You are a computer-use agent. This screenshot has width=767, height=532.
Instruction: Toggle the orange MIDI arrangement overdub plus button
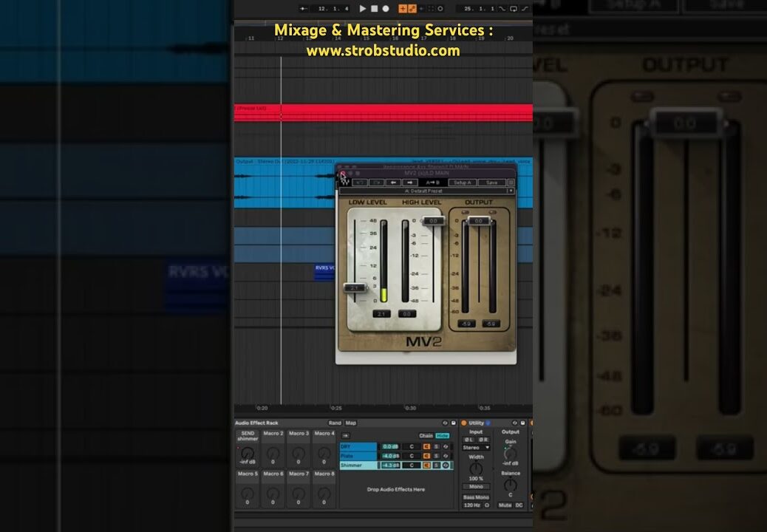coord(403,8)
